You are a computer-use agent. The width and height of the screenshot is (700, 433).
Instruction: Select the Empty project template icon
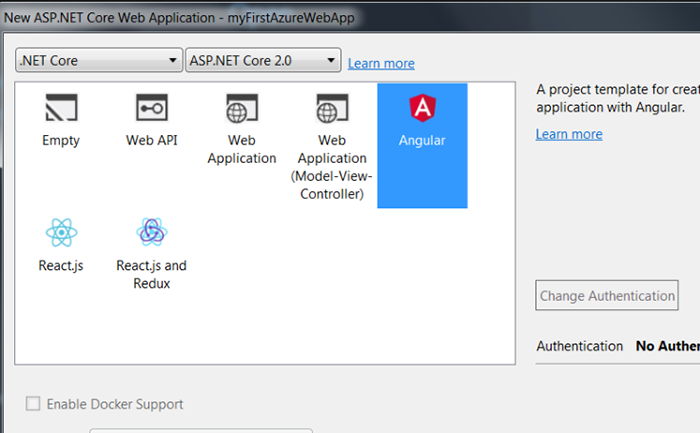point(61,108)
